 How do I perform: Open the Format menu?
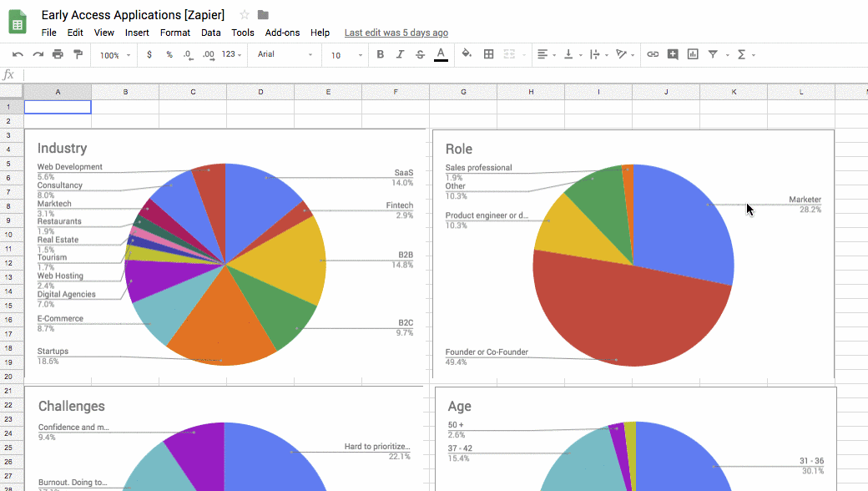pyautogui.click(x=175, y=33)
